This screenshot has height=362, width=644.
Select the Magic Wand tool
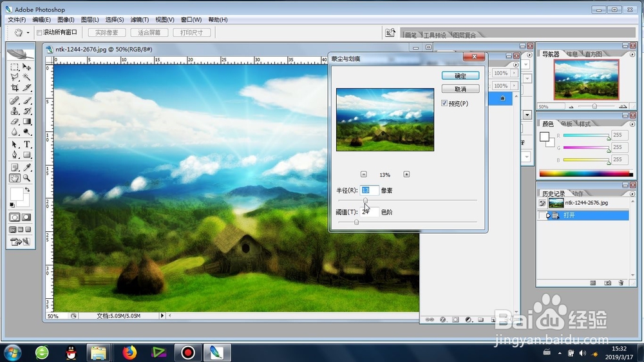tap(26, 77)
